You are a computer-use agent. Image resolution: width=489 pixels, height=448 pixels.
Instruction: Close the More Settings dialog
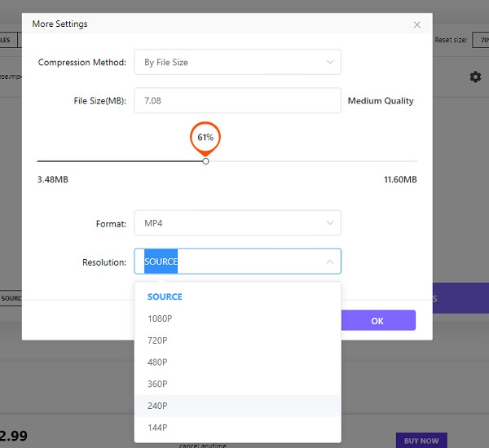(x=416, y=25)
